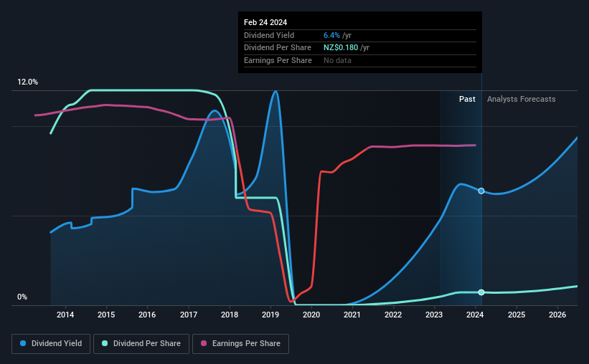Click the Earnings Per Share tooltip row label

(x=278, y=60)
